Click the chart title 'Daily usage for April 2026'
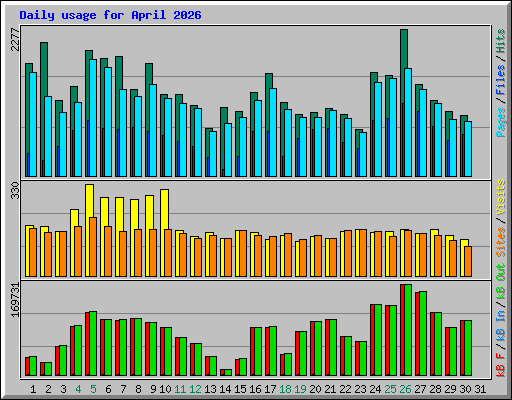The height and width of the screenshot is (400, 512). pyautogui.click(x=110, y=15)
